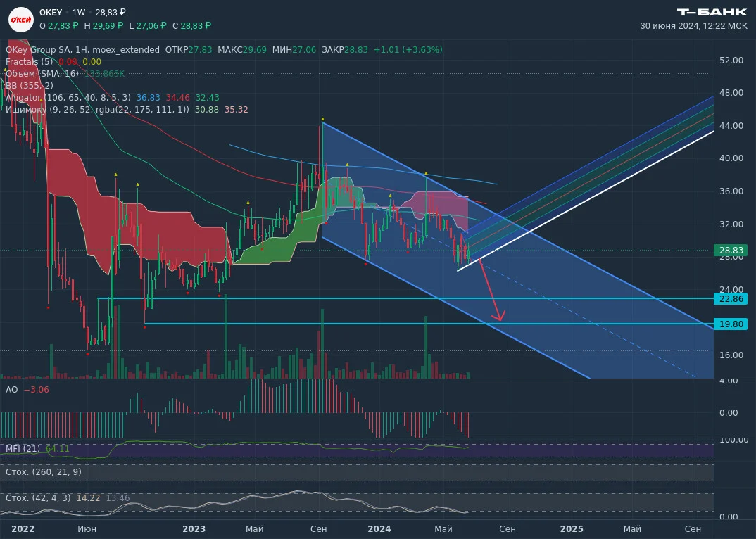
Task: Click the 2024 label on time axis
Action: (x=379, y=529)
